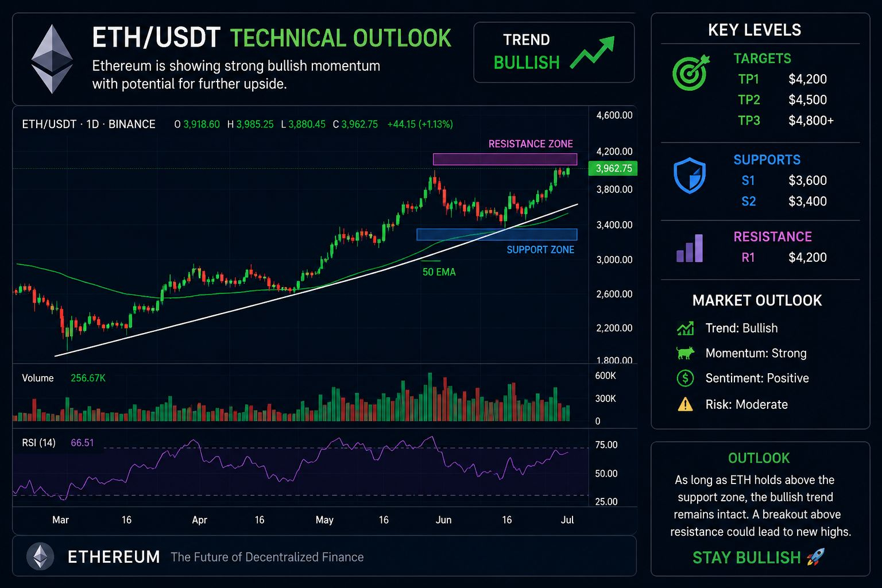Click the large Ethereum diamond logo in the header
Image resolution: width=882 pixels, height=588 pixels.
pyautogui.click(x=52, y=59)
